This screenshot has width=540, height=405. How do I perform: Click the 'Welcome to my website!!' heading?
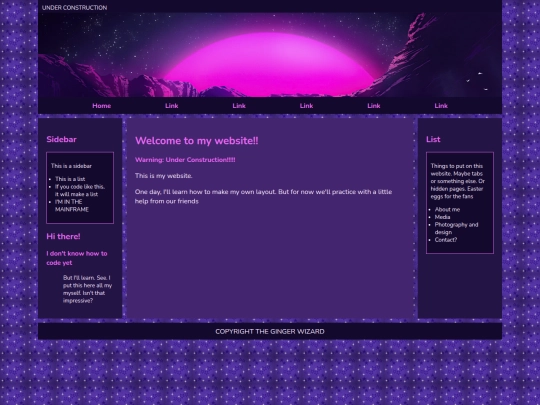197,141
